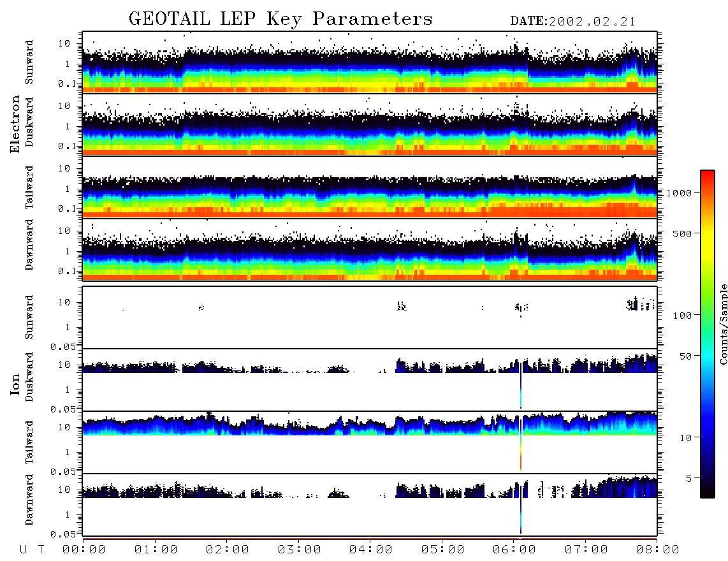The width and height of the screenshot is (728, 561).
Task: Select the Ion Sunward axis label
Action: (x=29, y=317)
